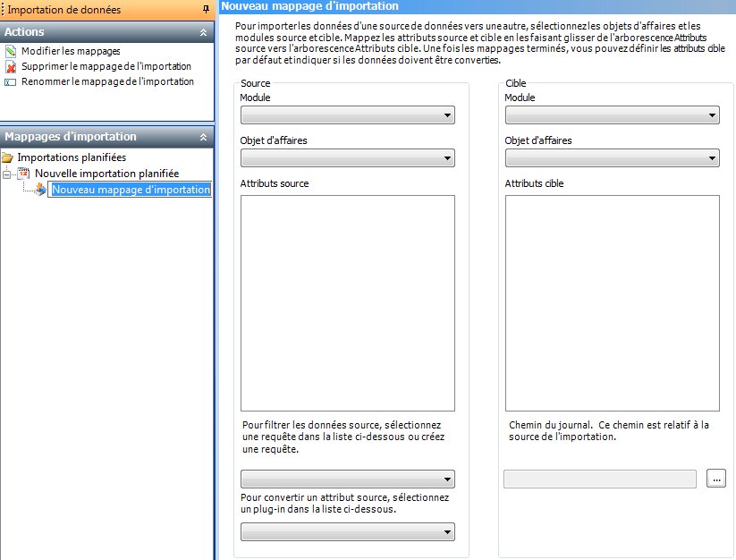
Task: Collapse the Mappages d'importation panel chevron
Action: 203,137
